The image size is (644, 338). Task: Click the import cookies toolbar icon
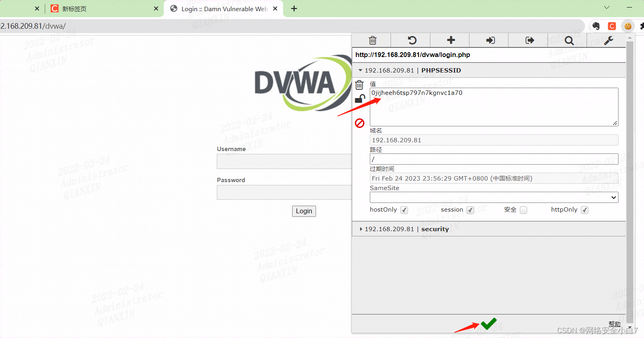pyautogui.click(x=490, y=40)
